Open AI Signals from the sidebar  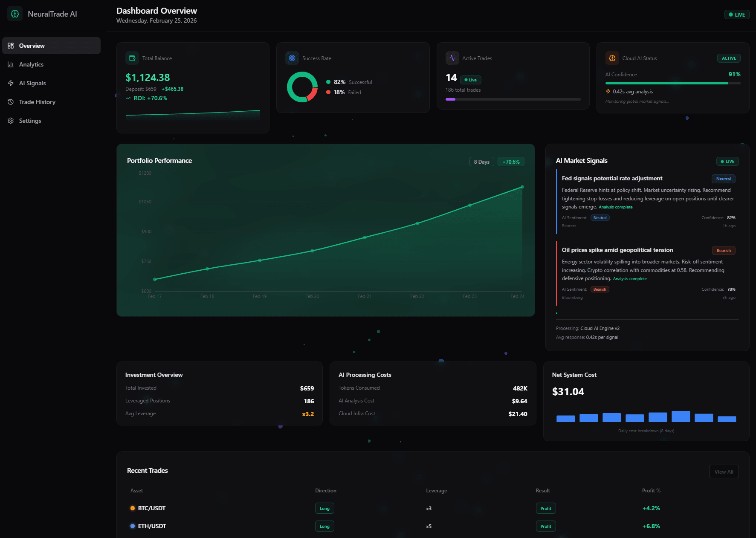tap(11, 83)
